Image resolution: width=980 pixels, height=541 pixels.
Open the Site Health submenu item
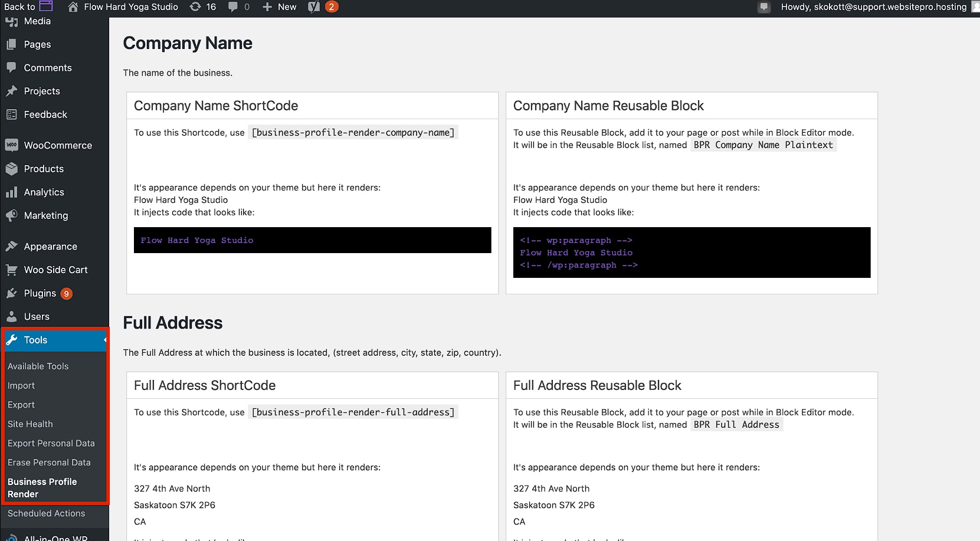tap(30, 424)
